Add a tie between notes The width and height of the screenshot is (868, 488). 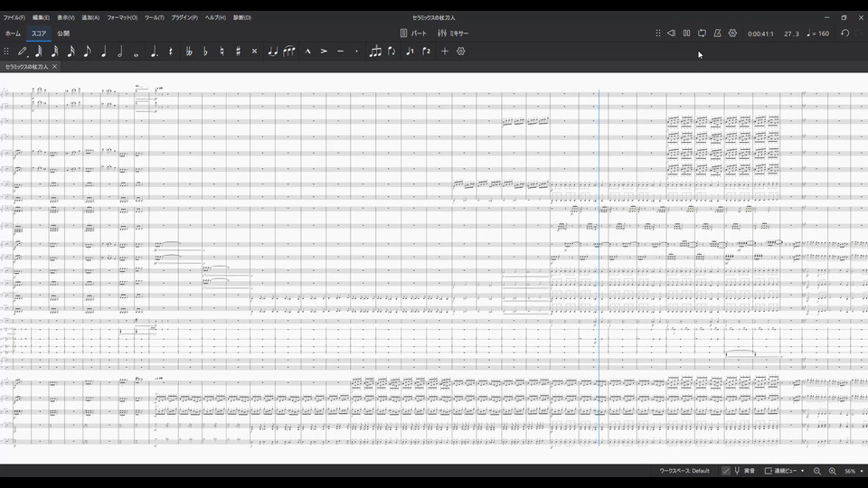272,52
